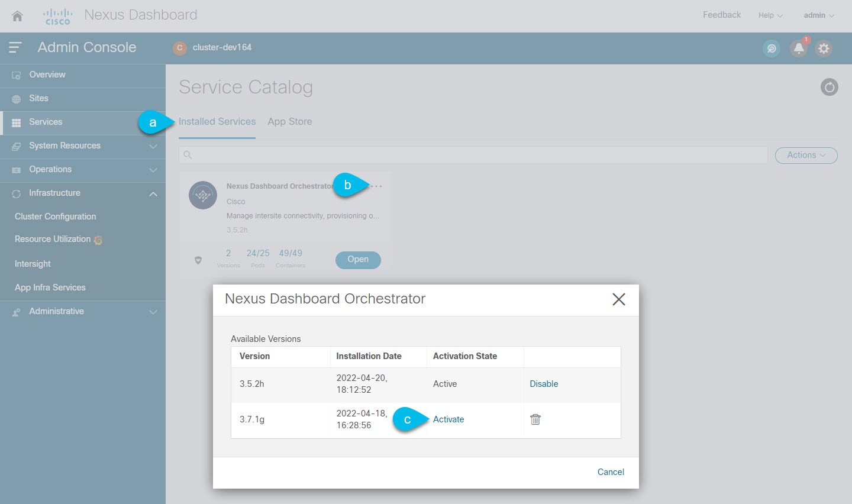Open the notifications bell icon
This screenshot has height=504, width=852.
coord(799,49)
